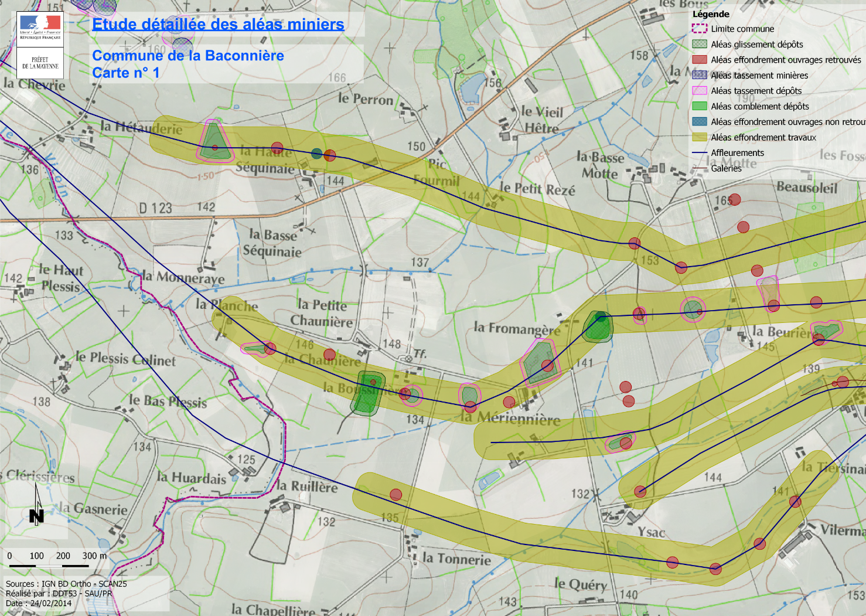Image resolution: width=866 pixels, height=616 pixels.
Task: Click the 'Limite commune' legend label
Action: 742,29
